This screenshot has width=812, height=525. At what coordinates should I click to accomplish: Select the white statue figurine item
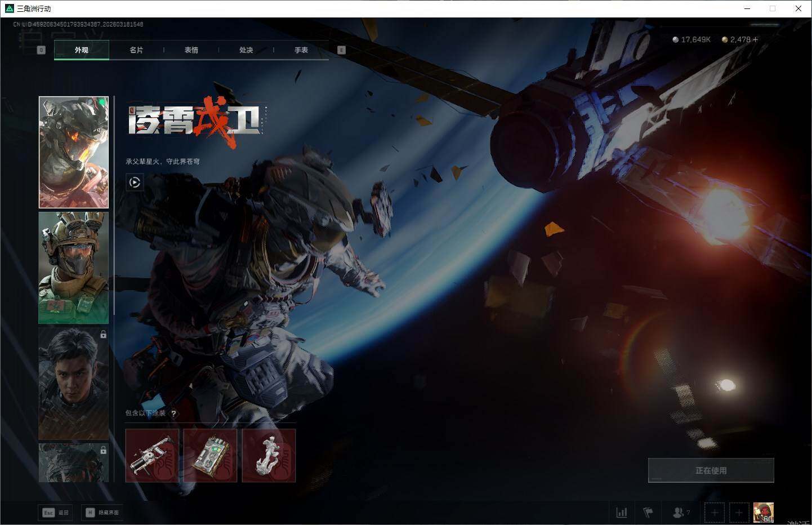coord(269,455)
